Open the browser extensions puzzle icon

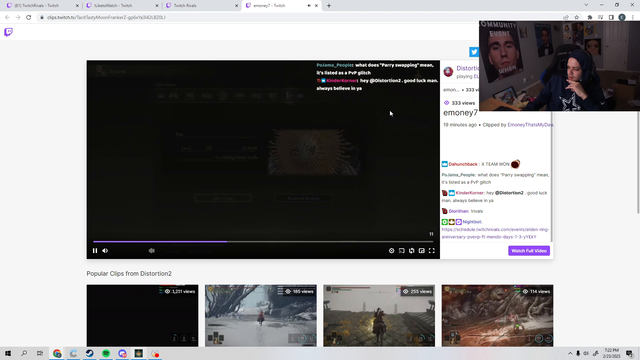590,18
